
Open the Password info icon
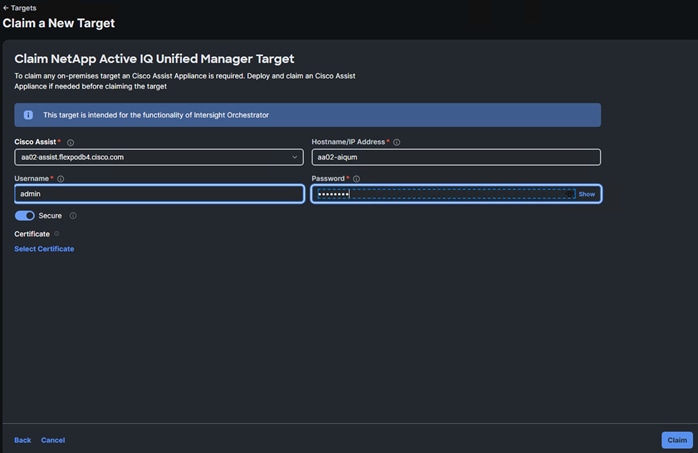click(x=357, y=179)
